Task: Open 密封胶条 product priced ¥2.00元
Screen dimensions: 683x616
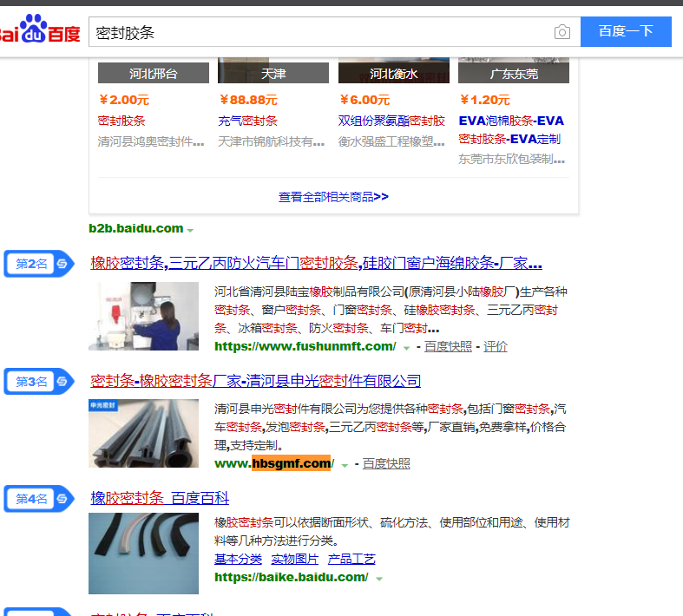Action: pos(121,121)
